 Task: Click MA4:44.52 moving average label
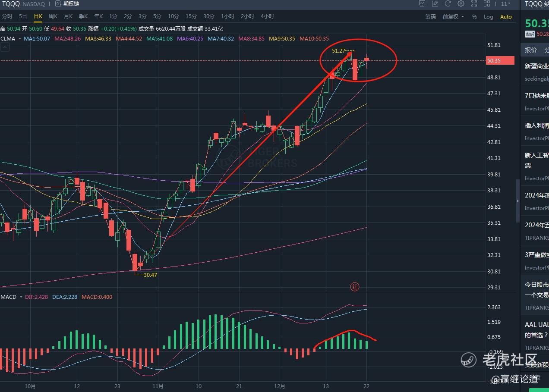pyautogui.click(x=129, y=39)
